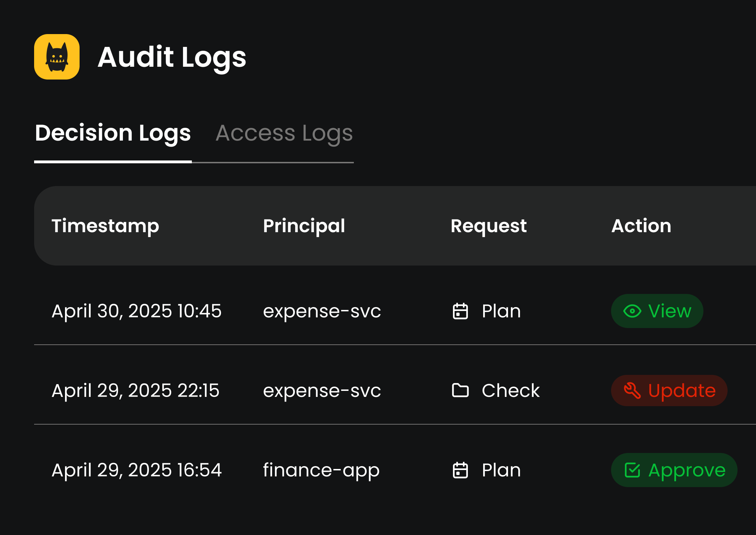The image size is (756, 535).
Task: Click the folder icon beside the Check request
Action: (460, 390)
